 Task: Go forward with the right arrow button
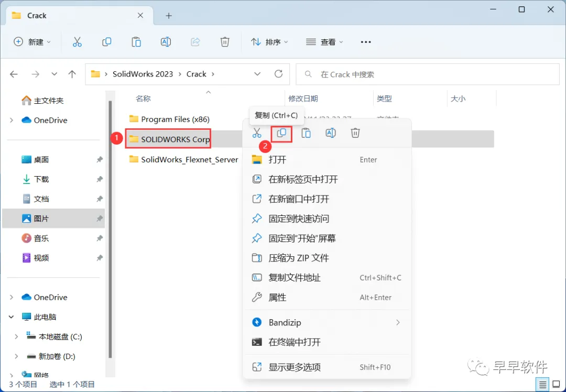[x=35, y=74]
